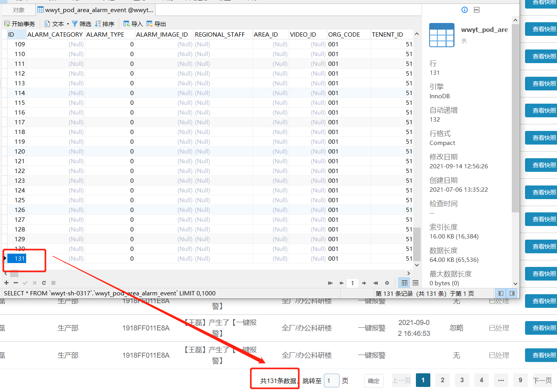This screenshot has height=392, width=557.
Task: Click 查看快照 for 2021-09-02 16:46:53 row
Action: 541,328
